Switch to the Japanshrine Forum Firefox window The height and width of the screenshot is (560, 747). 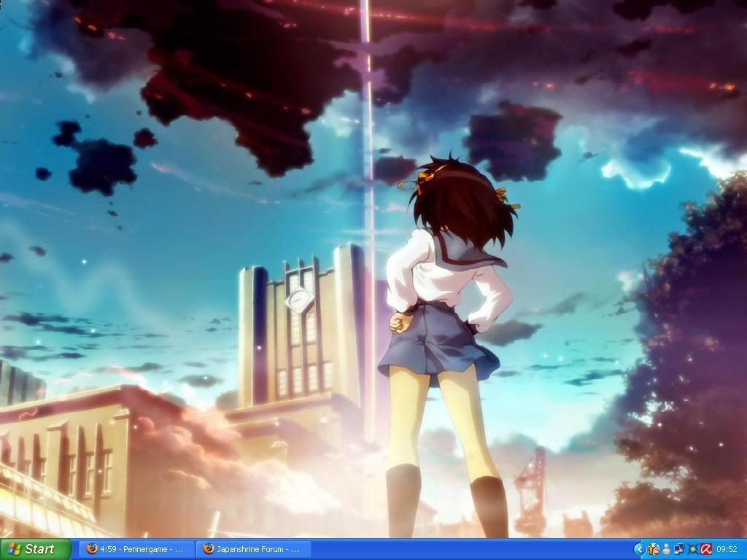(253, 549)
